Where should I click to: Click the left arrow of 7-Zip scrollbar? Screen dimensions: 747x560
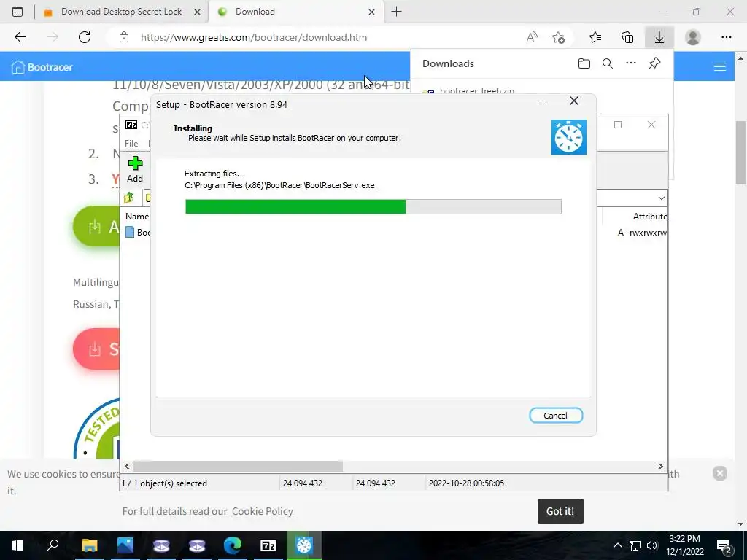(127, 466)
